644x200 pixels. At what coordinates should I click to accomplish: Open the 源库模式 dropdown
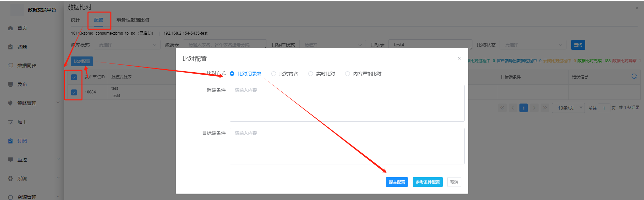(127, 45)
